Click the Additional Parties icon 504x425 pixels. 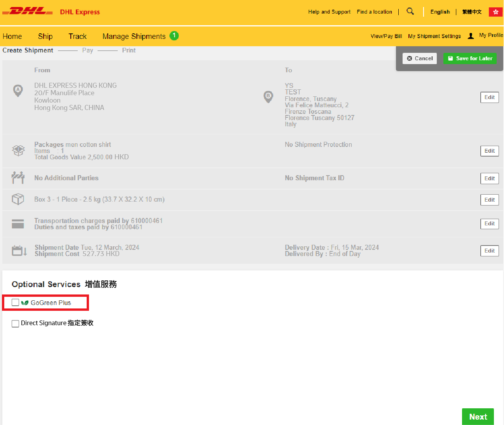point(18,178)
